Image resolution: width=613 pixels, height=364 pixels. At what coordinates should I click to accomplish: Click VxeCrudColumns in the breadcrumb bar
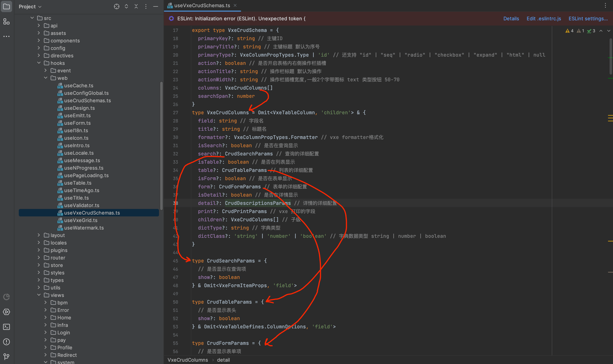[x=187, y=360]
